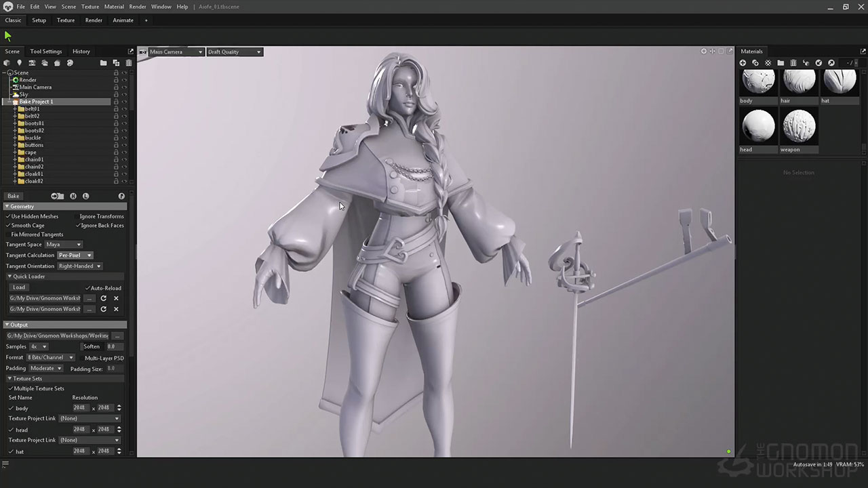Click the H (high-poly) icon beside Bake
Screen dimensions: 868x488
[x=73, y=196]
